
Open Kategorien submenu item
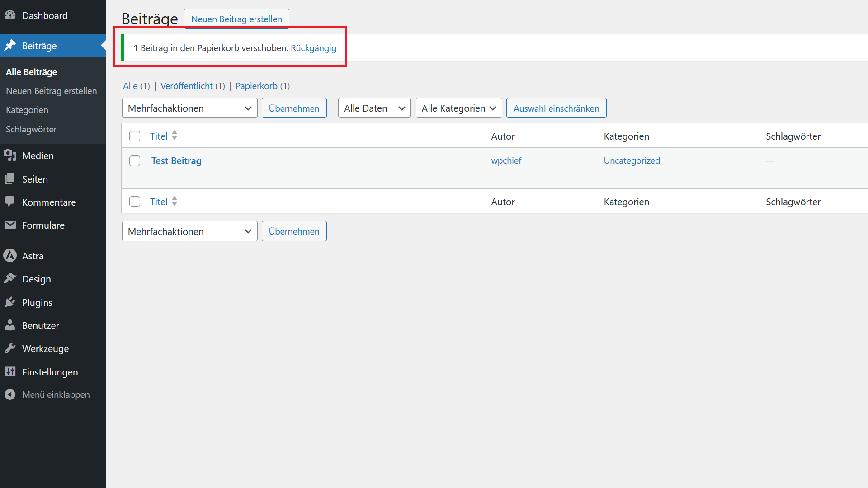point(27,110)
